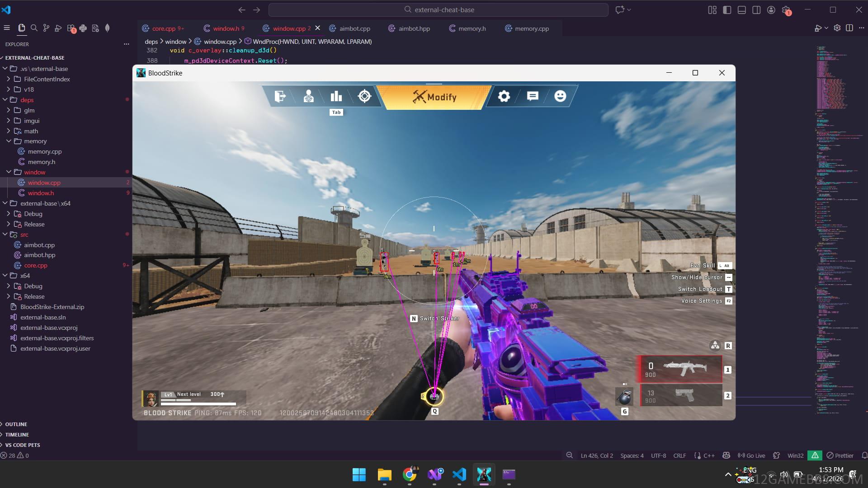Open the Customize Layout button
This screenshot has height=488, width=868.
[712, 10]
